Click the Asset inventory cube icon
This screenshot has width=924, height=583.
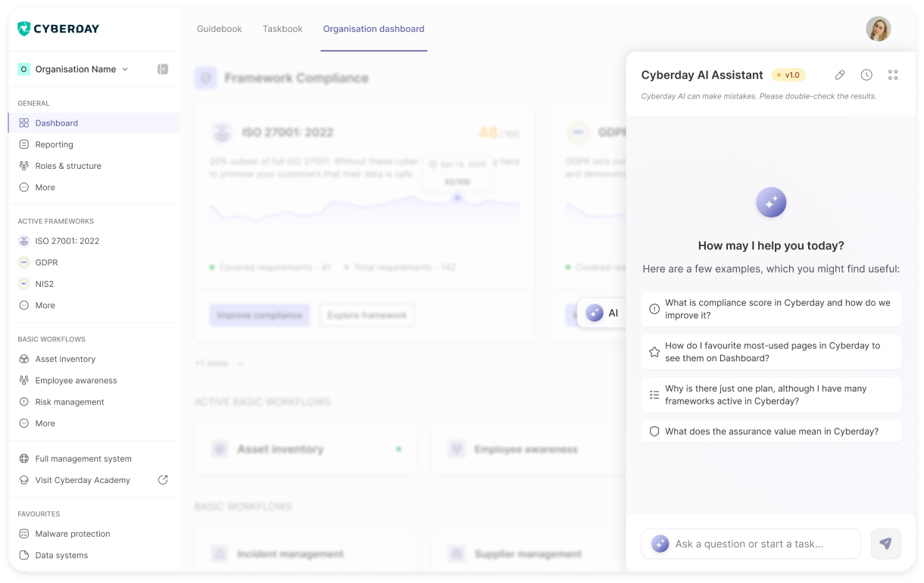(x=24, y=359)
